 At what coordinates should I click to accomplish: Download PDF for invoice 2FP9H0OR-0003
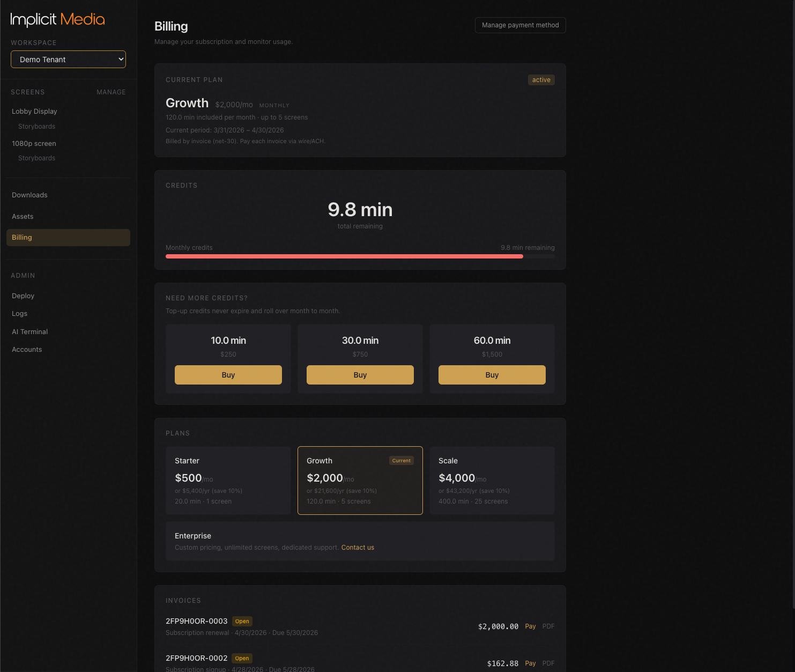point(548,626)
